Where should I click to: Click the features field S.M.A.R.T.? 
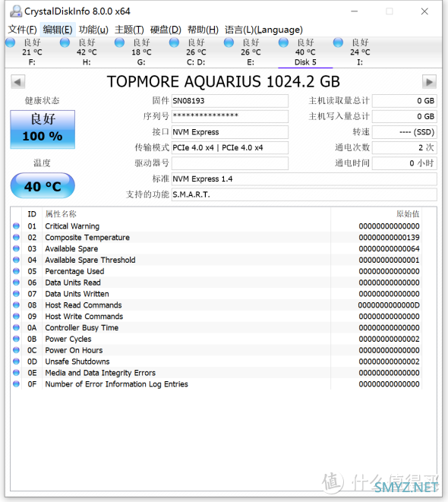304,194
